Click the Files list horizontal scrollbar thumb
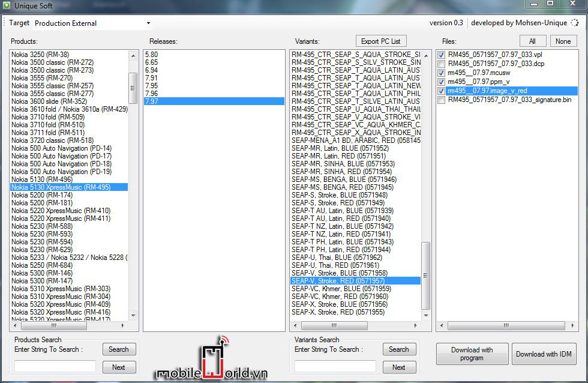Image resolution: width=588 pixels, height=383 pixels. point(506,325)
